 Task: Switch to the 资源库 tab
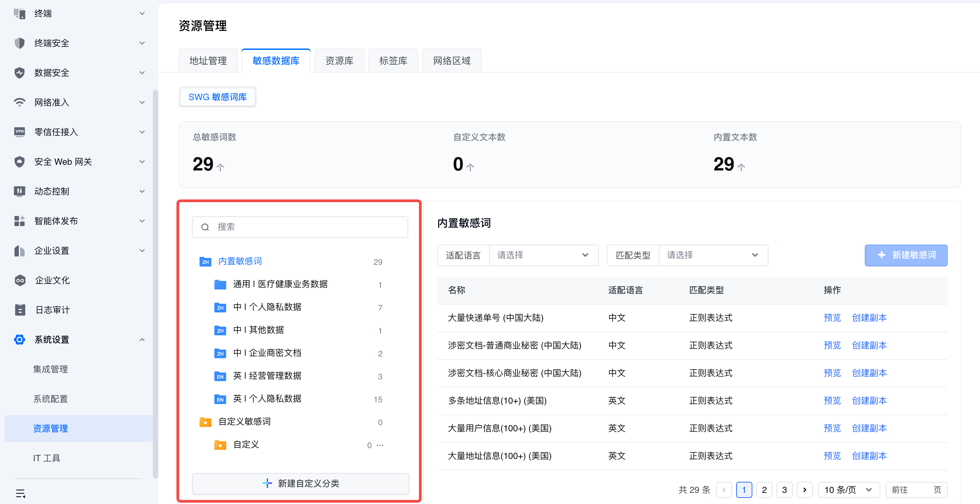click(x=339, y=61)
